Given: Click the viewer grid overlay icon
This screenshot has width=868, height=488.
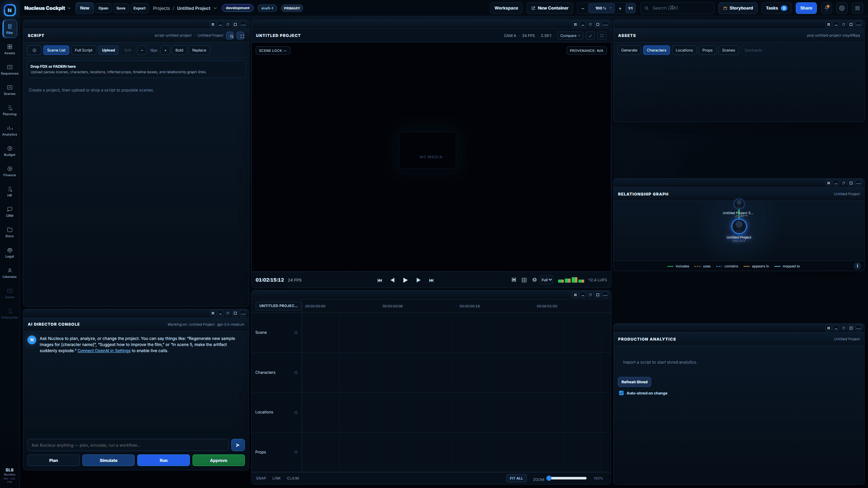Looking at the screenshot, I should coord(524,280).
